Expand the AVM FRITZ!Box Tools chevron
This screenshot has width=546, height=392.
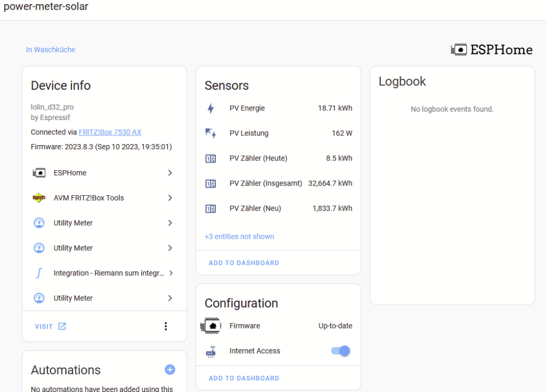(x=170, y=198)
